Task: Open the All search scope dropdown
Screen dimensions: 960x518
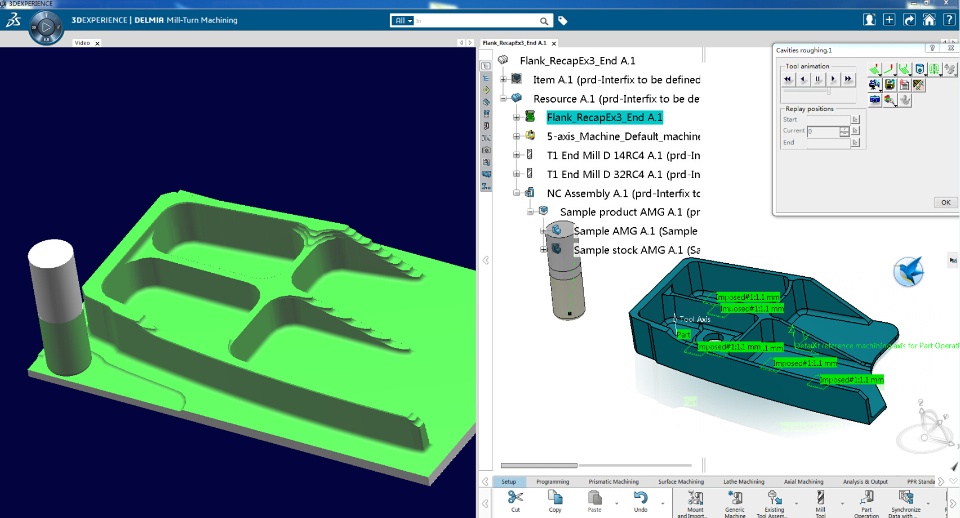Action: tap(402, 21)
